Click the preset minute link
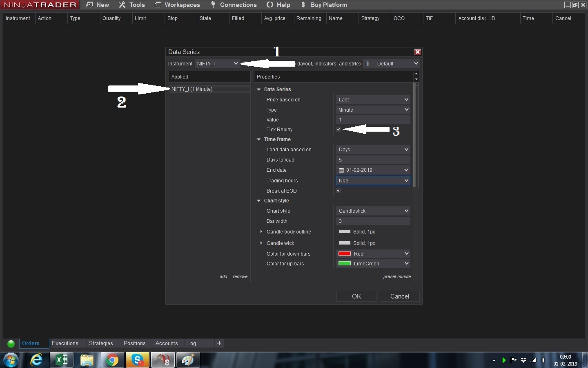Screen dimensions: 588x368 coord(397,277)
